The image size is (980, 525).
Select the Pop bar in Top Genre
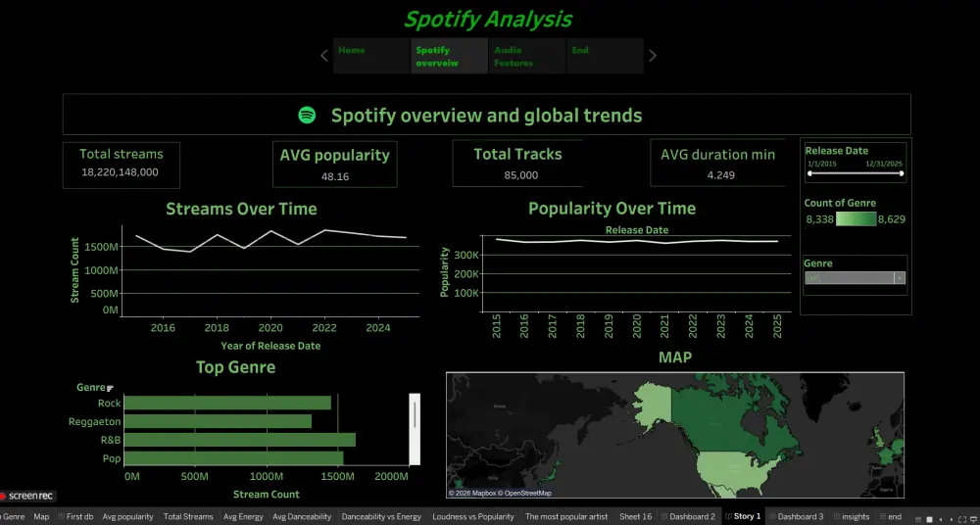[234, 458]
